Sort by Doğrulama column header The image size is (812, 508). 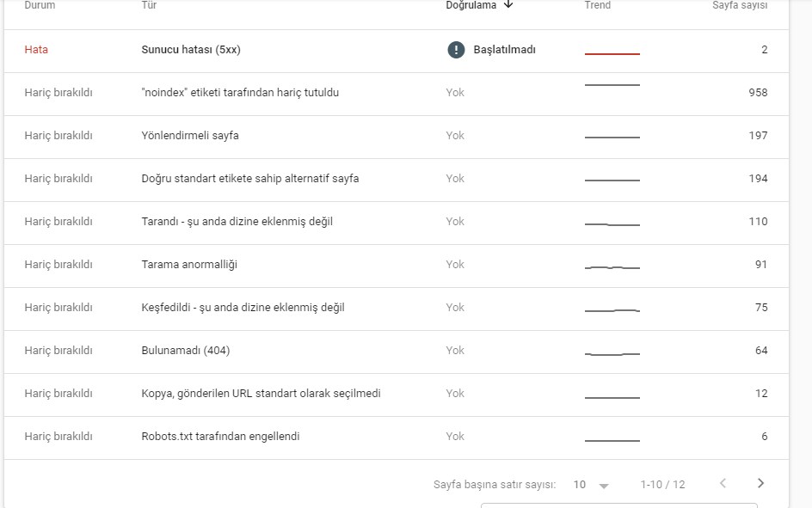click(471, 5)
